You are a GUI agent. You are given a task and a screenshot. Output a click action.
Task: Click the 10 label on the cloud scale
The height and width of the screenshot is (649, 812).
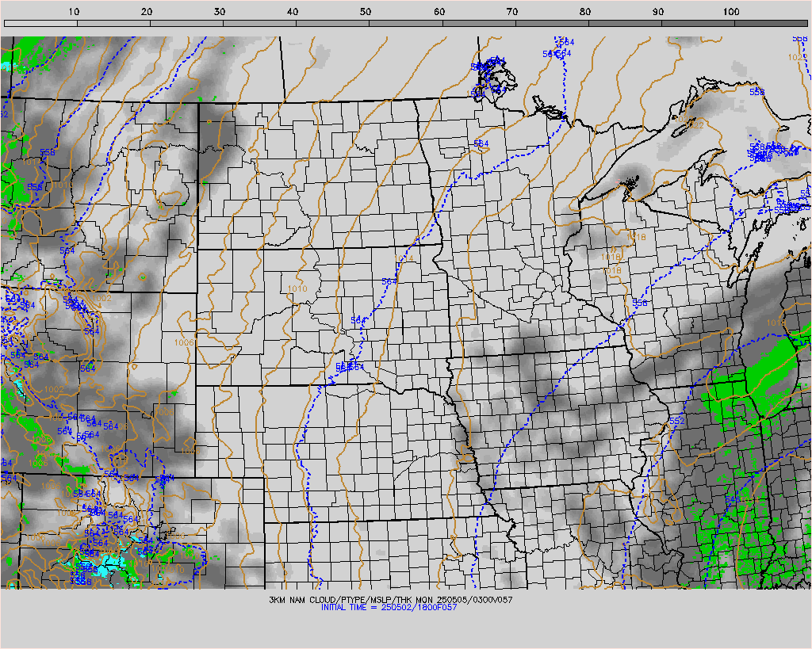[74, 12]
